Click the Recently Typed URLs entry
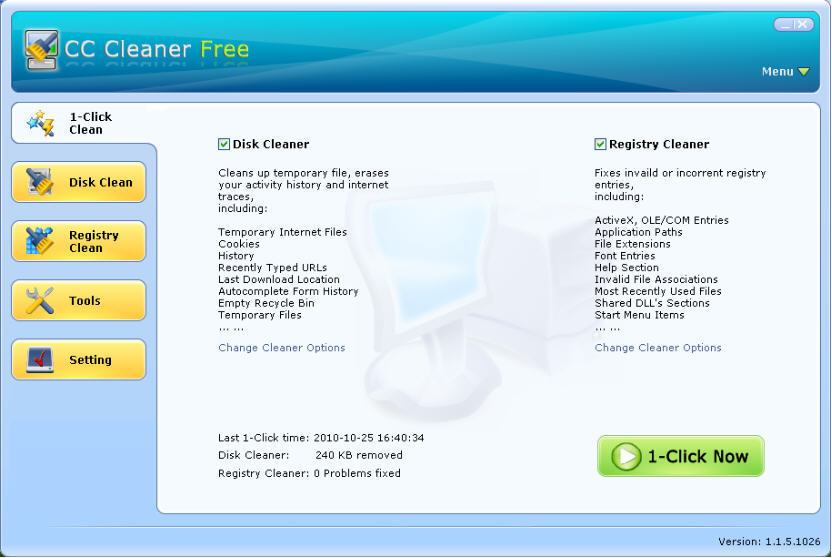The height and width of the screenshot is (558, 832). [272, 268]
